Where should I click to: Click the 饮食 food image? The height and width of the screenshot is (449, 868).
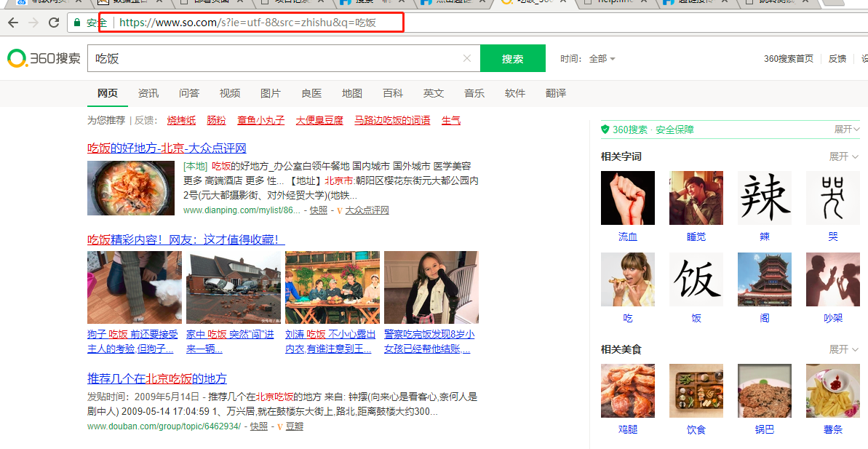point(696,391)
